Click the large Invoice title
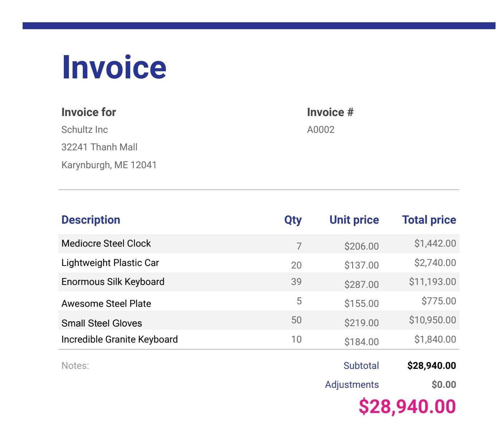This screenshot has width=501, height=448. tap(114, 67)
